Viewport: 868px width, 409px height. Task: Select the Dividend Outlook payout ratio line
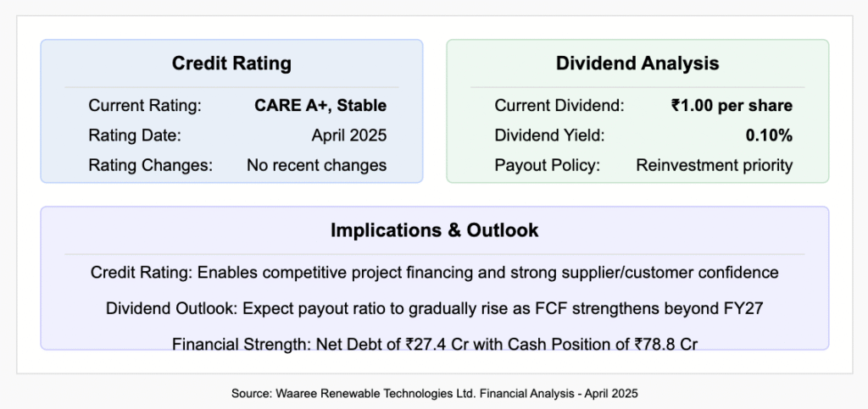tap(435, 308)
